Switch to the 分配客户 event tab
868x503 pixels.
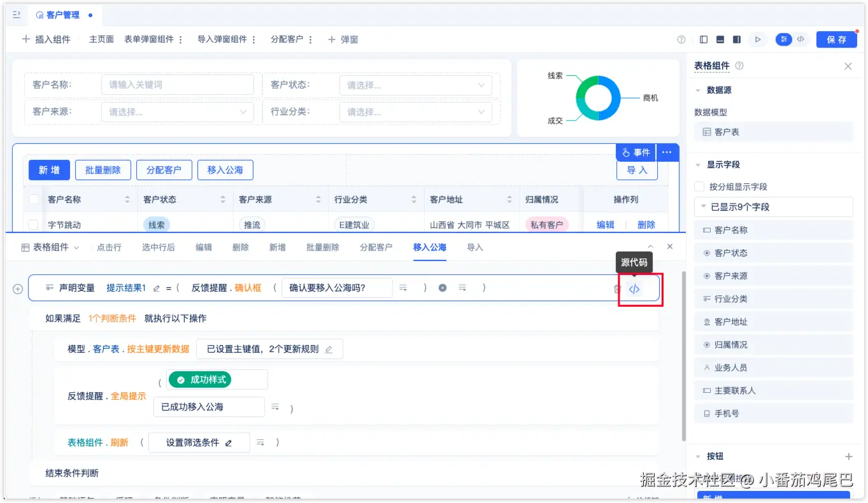pyautogui.click(x=376, y=247)
